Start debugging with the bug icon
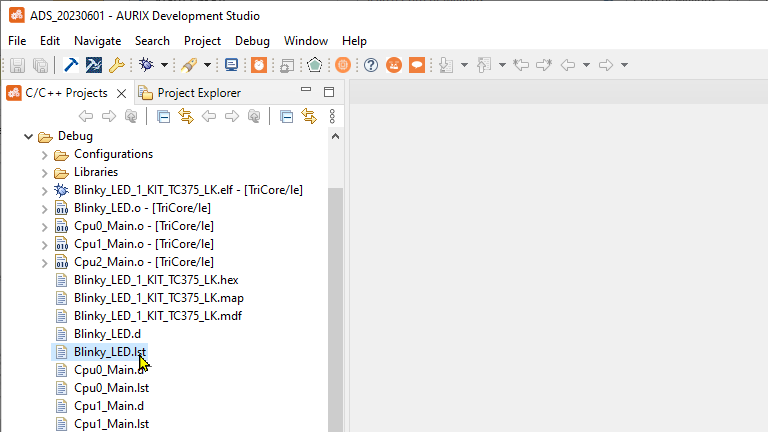Image resolution: width=768 pixels, height=432 pixels. [x=146, y=65]
